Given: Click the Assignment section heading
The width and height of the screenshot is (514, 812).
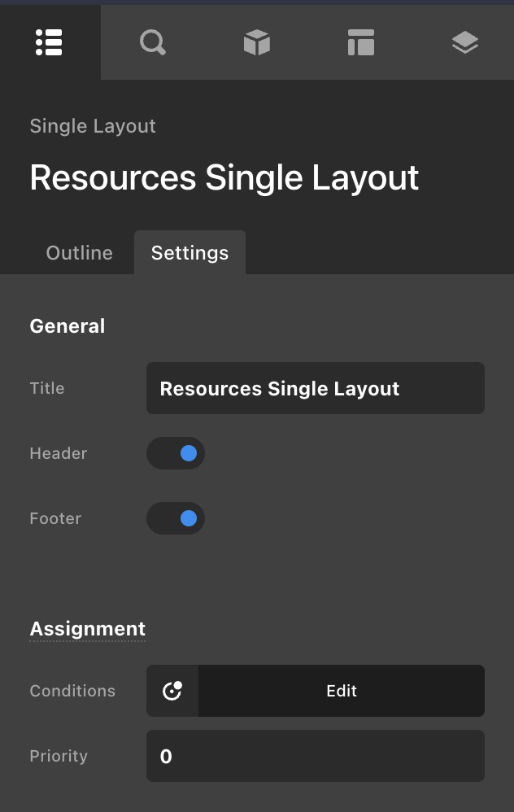Looking at the screenshot, I should click(x=88, y=629).
